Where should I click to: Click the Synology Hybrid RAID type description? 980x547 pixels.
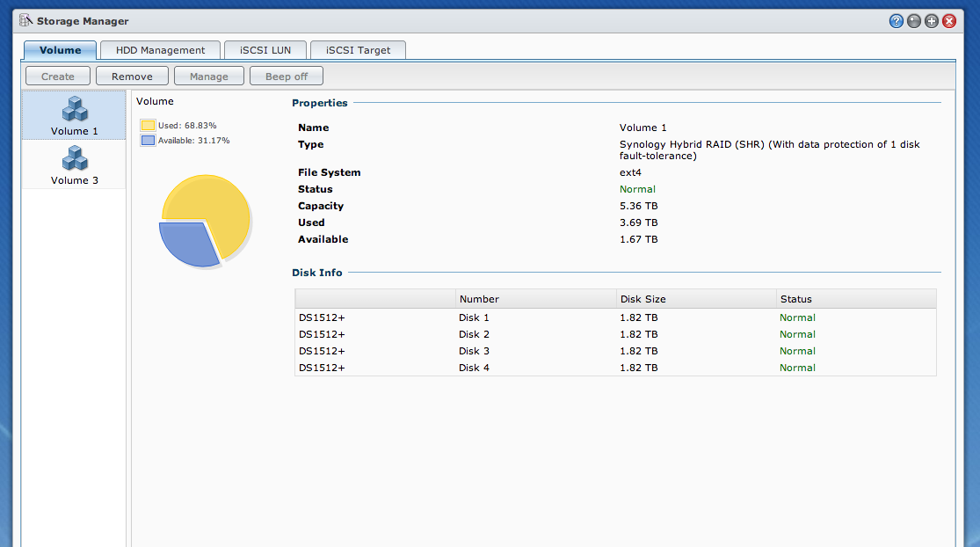tap(769, 150)
